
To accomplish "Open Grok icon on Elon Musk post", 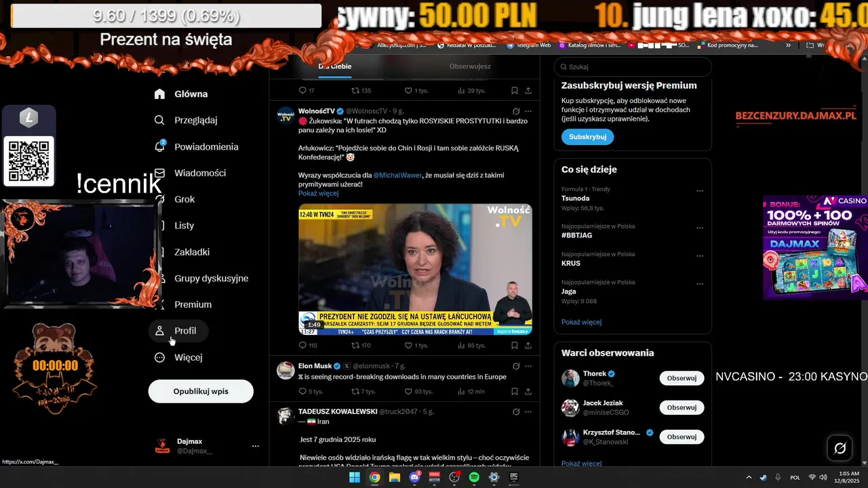I will pyautogui.click(x=516, y=366).
